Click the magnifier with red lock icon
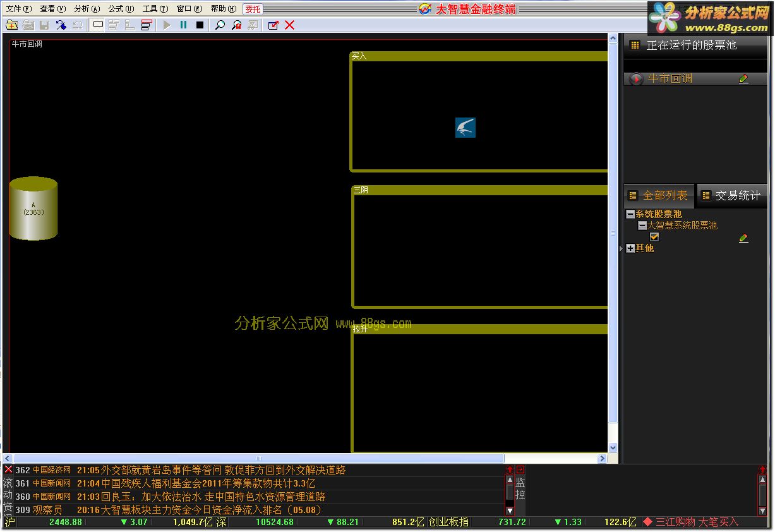Viewport: 775px width, 532px height. 236,25
